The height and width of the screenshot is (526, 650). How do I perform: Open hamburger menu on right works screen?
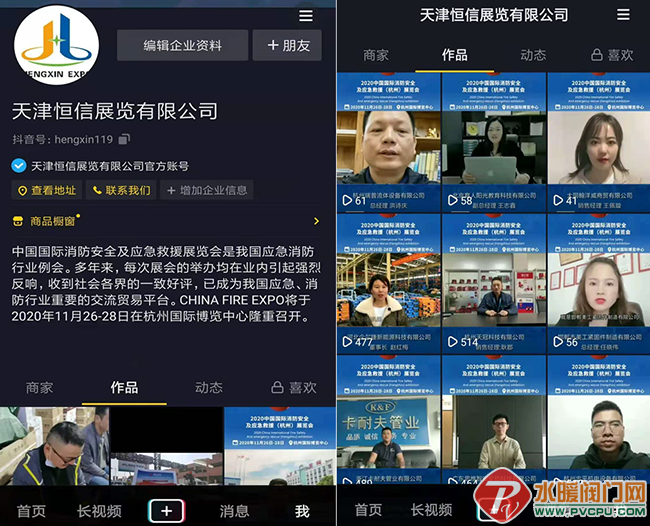[x=623, y=15]
